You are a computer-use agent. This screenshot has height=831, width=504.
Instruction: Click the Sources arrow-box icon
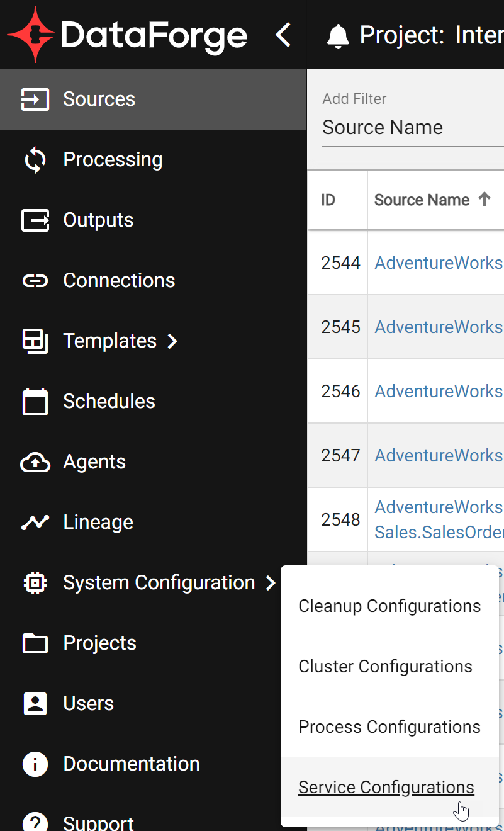(x=35, y=99)
